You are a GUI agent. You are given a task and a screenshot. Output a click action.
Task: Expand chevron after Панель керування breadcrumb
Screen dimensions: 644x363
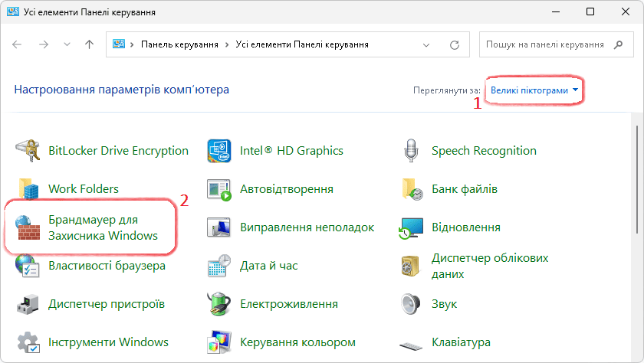pyautogui.click(x=227, y=44)
